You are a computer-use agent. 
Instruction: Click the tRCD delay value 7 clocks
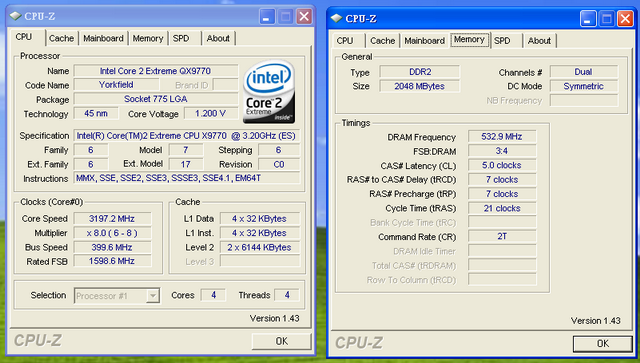click(502, 180)
